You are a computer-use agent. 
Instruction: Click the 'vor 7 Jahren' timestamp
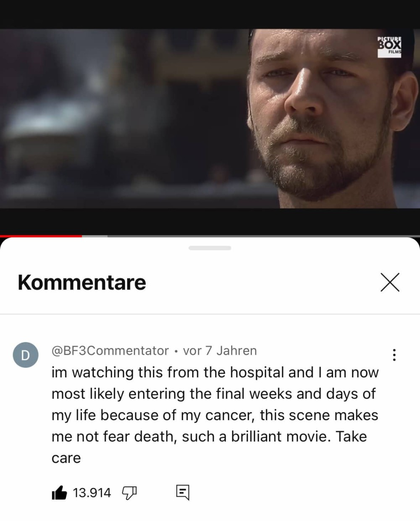click(220, 350)
